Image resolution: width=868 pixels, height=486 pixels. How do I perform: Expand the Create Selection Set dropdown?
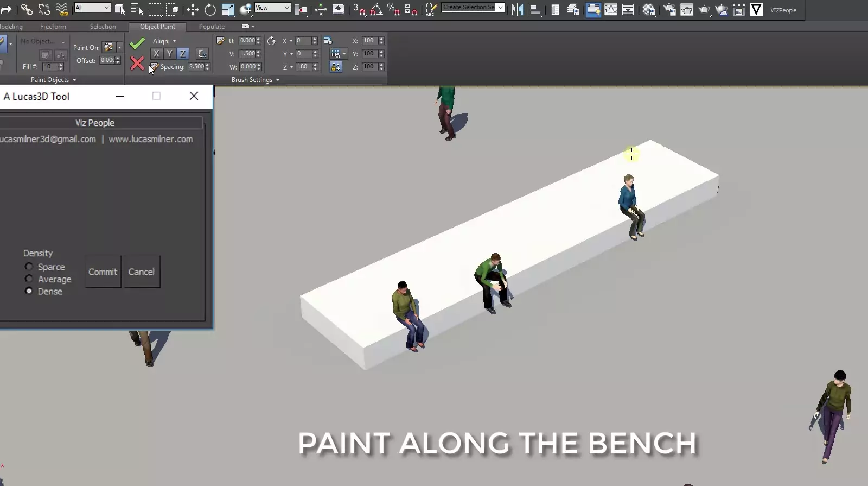[x=500, y=8]
